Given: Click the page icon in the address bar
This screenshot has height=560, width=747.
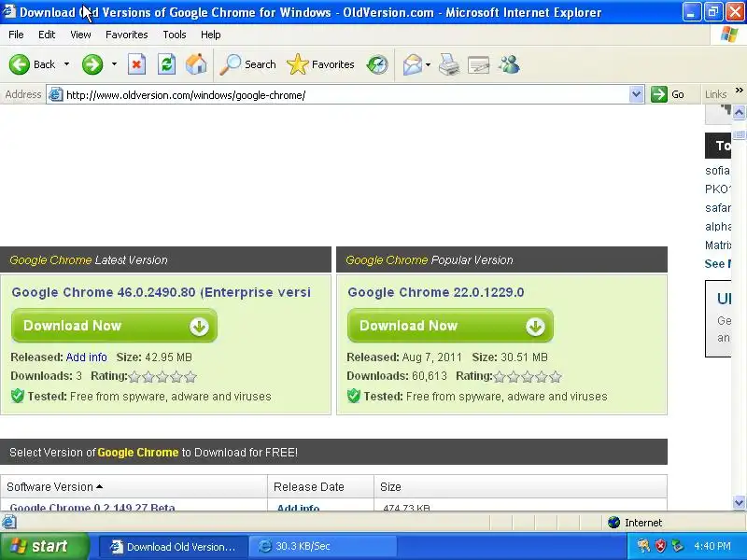Looking at the screenshot, I should click(x=56, y=95).
